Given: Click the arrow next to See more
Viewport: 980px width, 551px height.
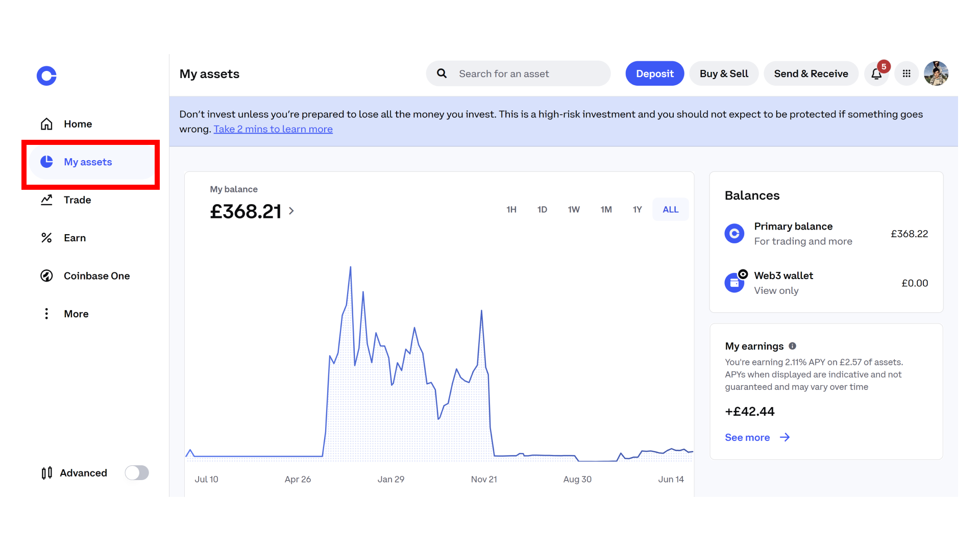Looking at the screenshot, I should pyautogui.click(x=785, y=437).
